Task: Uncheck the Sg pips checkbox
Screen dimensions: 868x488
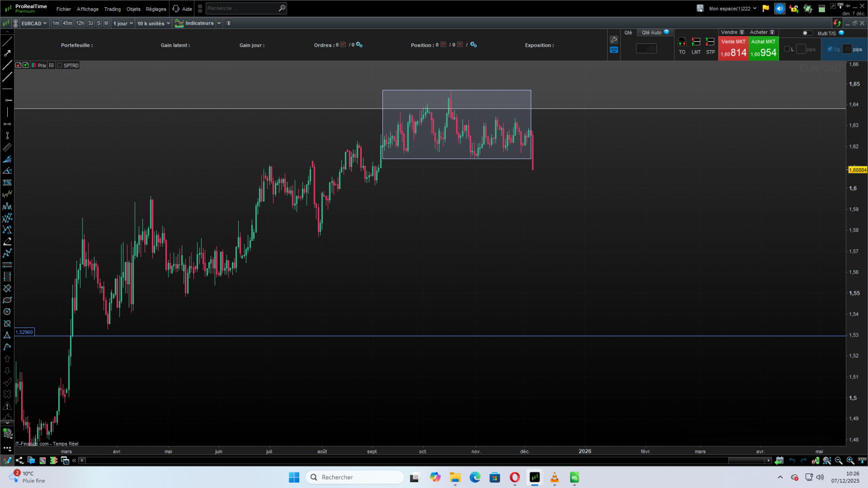Action: [830, 49]
